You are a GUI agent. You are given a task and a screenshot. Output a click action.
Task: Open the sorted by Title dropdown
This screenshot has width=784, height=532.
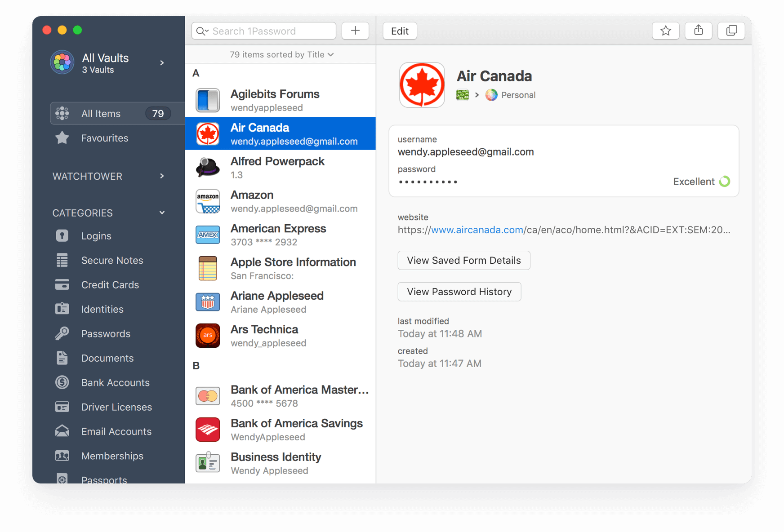[x=281, y=54]
